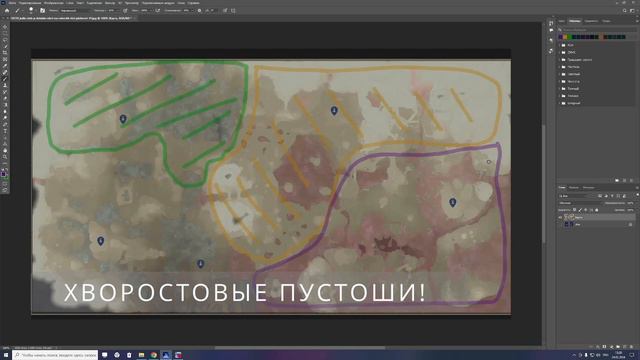Open the Файл menu
Screen dimensions: 640x360
[12, 3]
